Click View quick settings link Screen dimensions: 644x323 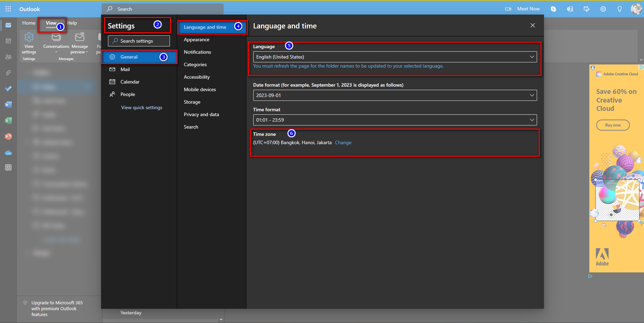click(x=142, y=107)
